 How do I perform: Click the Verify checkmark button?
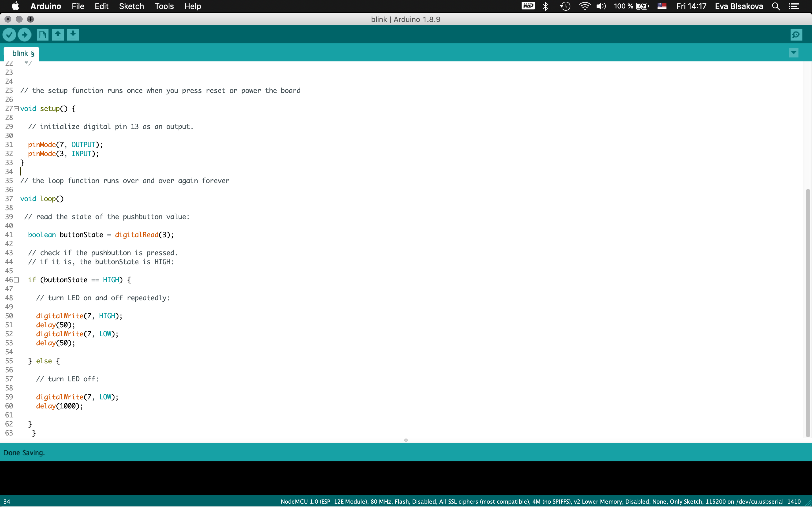pyautogui.click(x=9, y=35)
